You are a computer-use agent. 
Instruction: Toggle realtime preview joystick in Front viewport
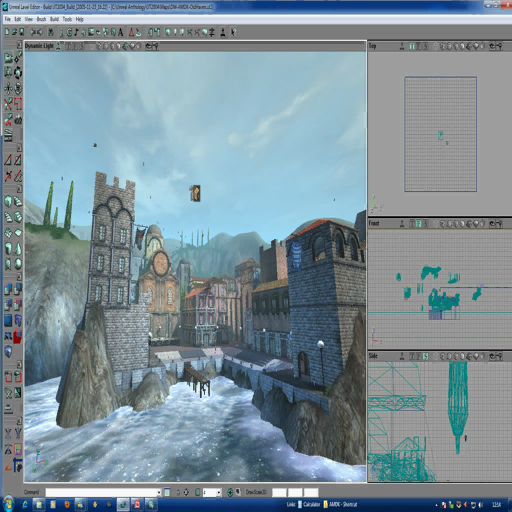[402, 223]
